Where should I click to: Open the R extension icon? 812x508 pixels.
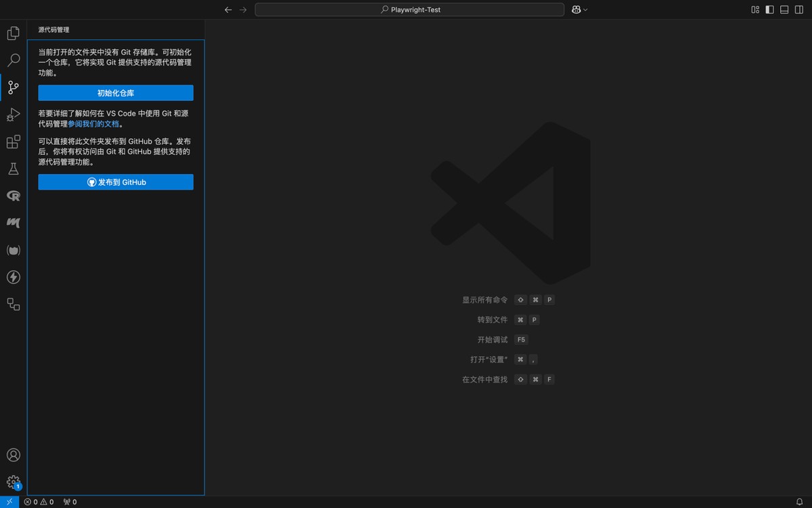click(x=13, y=196)
